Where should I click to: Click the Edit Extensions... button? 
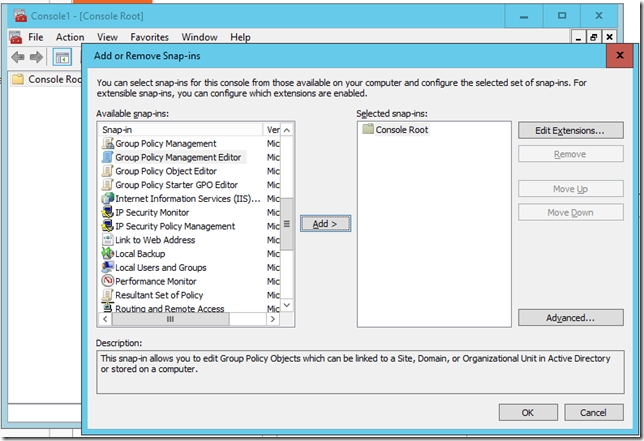click(x=570, y=131)
